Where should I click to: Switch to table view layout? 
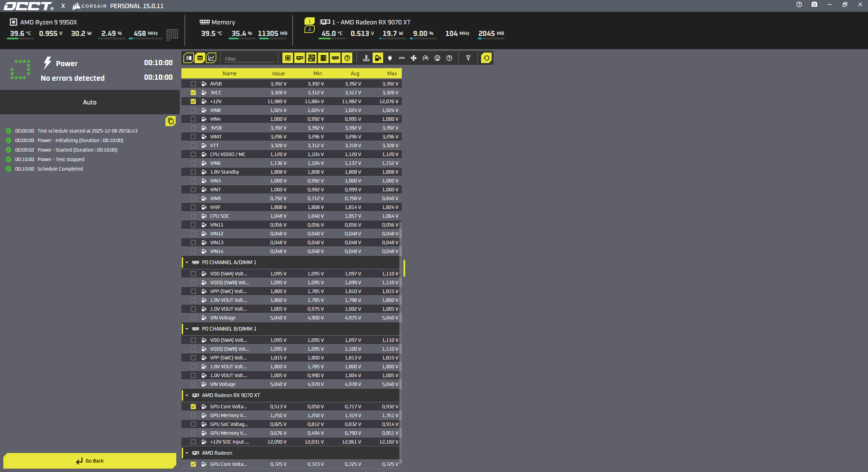coord(200,58)
